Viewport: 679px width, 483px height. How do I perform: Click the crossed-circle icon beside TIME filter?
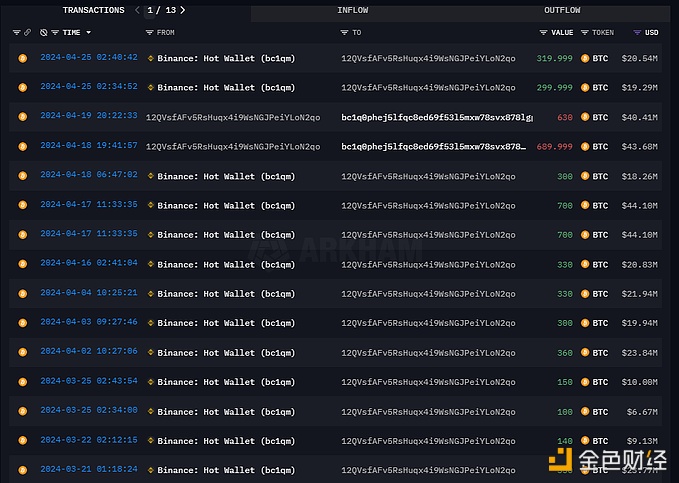pos(44,32)
